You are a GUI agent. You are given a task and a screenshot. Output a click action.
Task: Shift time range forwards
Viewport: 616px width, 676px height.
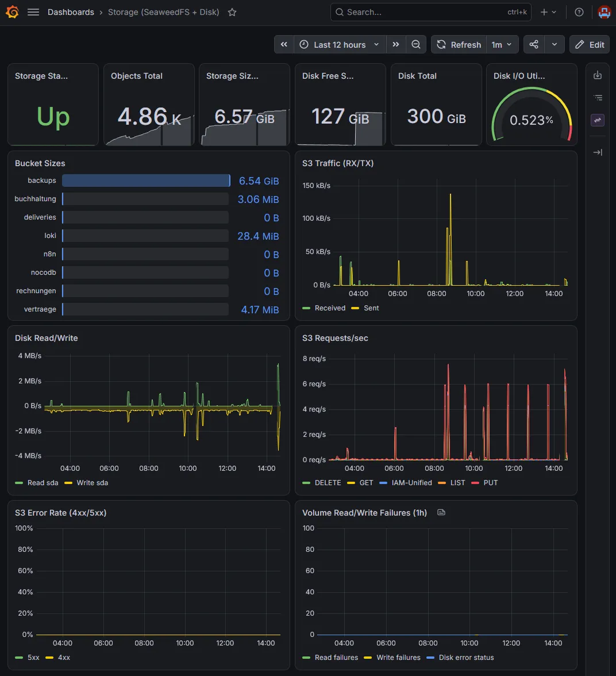(396, 44)
